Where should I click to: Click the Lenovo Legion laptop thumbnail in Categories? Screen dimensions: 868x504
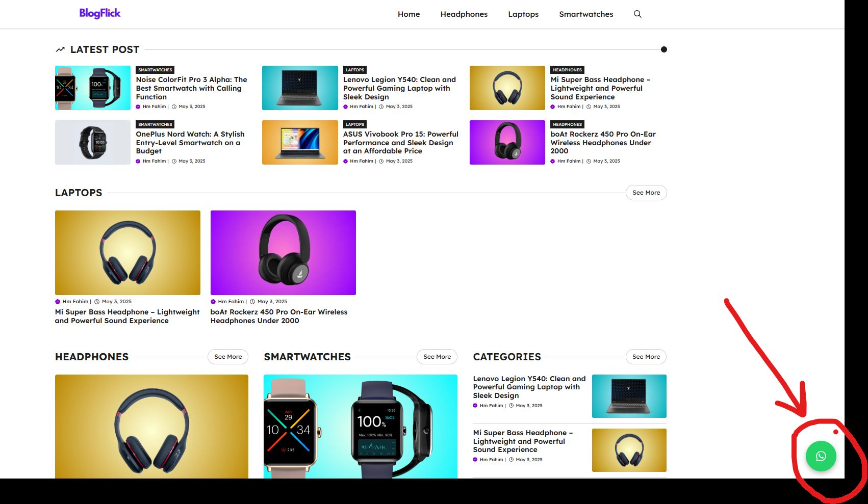click(629, 396)
